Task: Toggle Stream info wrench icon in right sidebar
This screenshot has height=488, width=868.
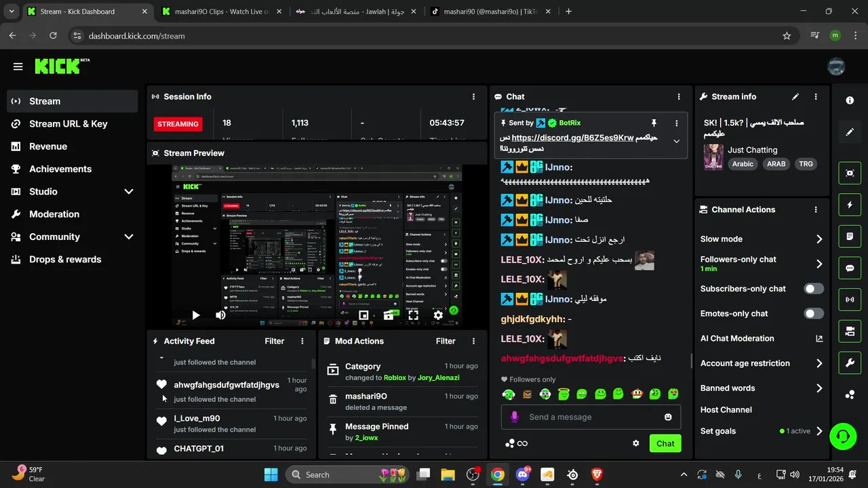Action: coord(850,363)
